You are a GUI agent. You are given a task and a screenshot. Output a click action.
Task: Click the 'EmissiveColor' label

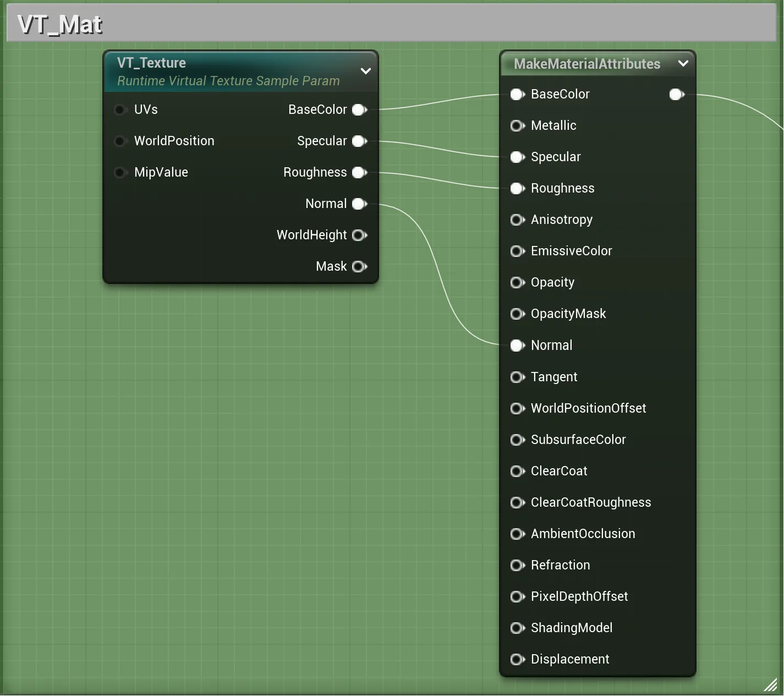click(x=571, y=251)
